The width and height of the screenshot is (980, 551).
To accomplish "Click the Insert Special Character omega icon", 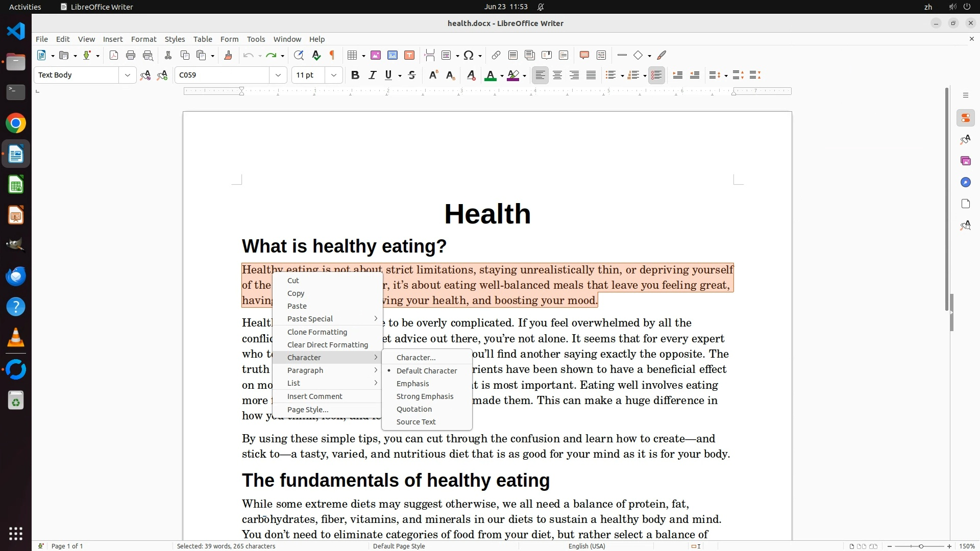I will 469,55.
